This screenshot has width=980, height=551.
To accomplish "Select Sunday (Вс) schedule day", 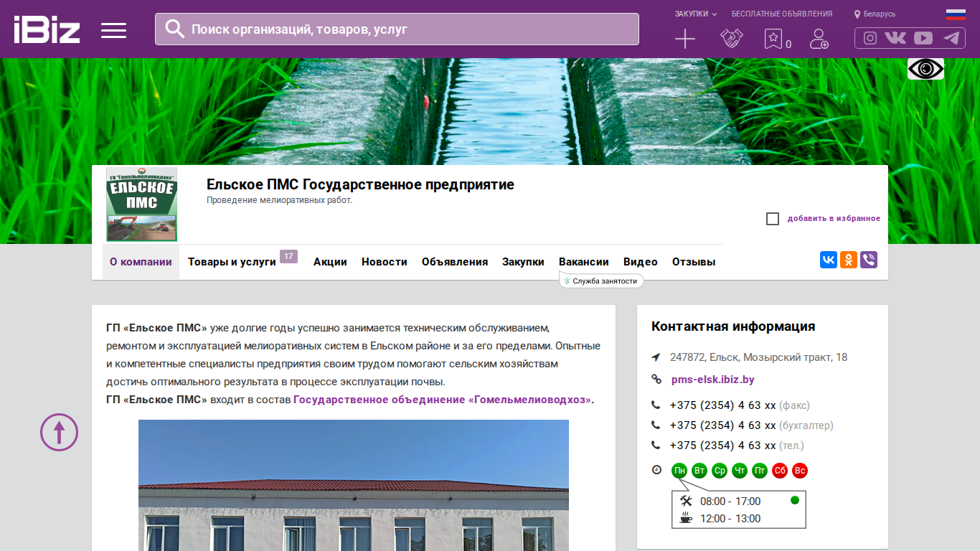I will [x=800, y=471].
